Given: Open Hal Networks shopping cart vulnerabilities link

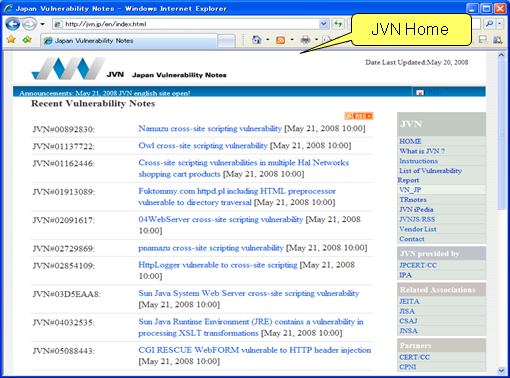Looking at the screenshot, I should click(x=244, y=168).
